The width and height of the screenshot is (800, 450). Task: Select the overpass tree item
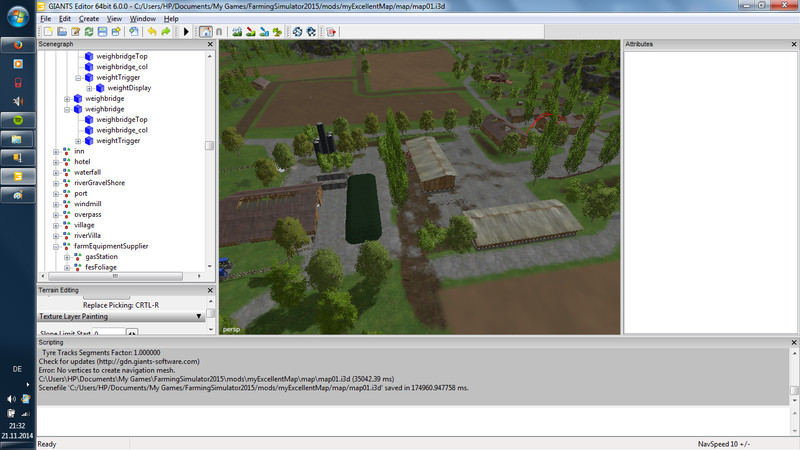[x=88, y=215]
